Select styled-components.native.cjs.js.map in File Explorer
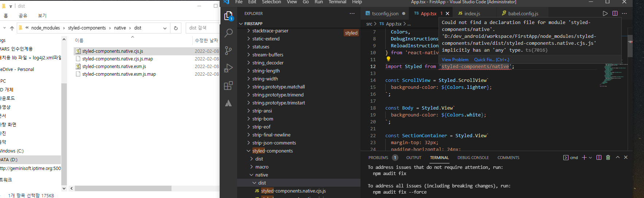 (117, 59)
